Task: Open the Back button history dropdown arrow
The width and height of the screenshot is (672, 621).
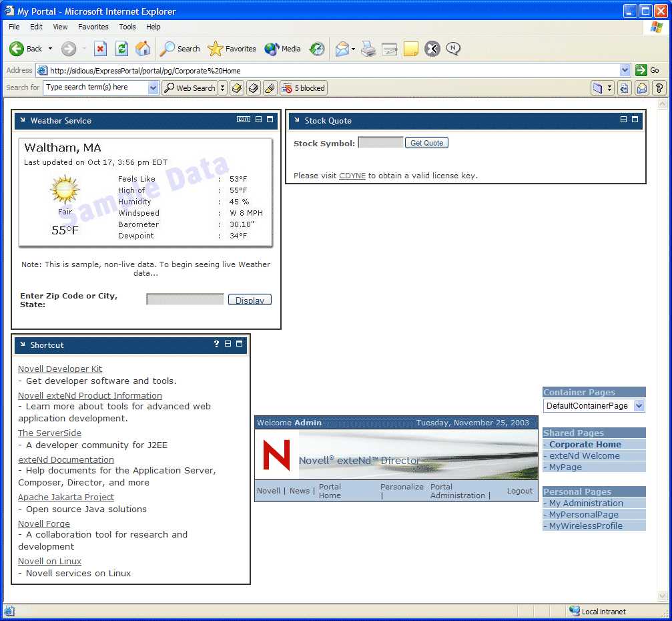Action: (50, 49)
